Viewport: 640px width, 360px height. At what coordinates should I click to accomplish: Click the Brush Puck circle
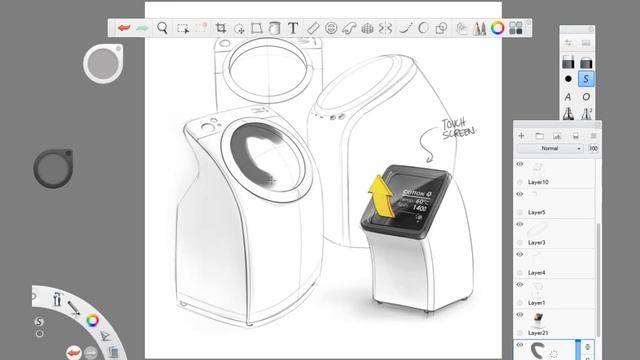(103, 64)
